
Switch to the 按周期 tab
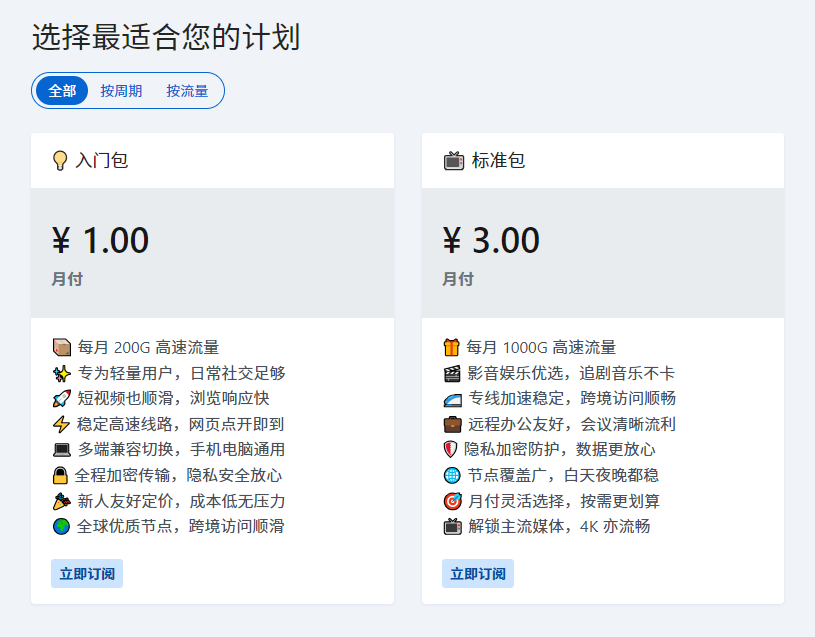click(x=121, y=91)
